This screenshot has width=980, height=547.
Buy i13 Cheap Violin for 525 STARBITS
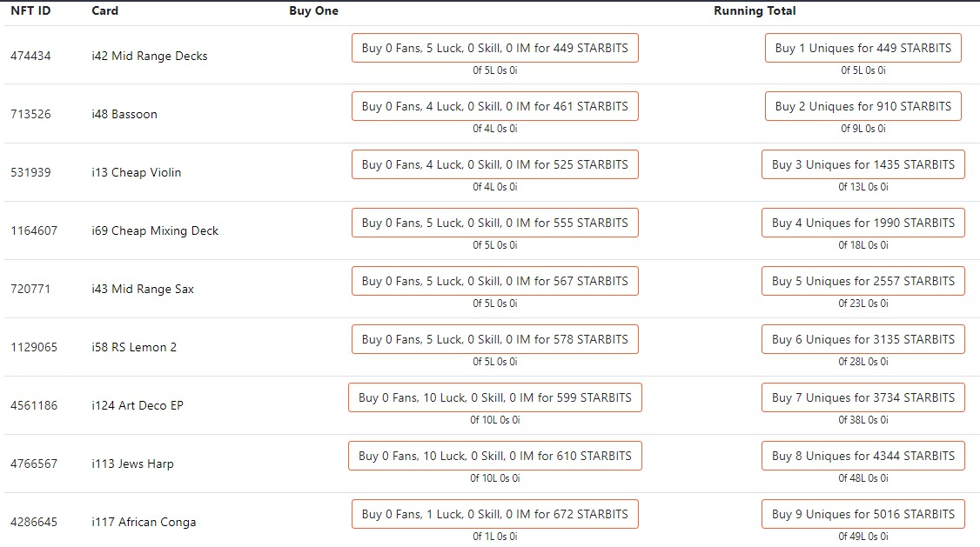pos(495,164)
